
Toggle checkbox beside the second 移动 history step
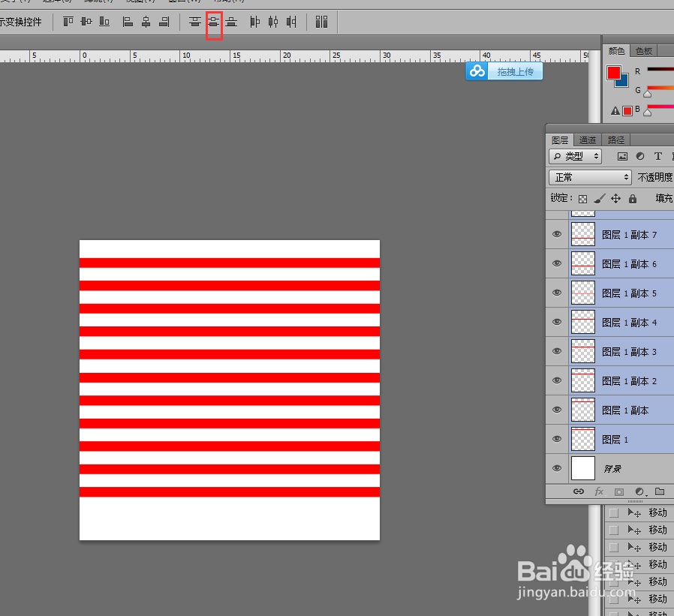[614, 530]
